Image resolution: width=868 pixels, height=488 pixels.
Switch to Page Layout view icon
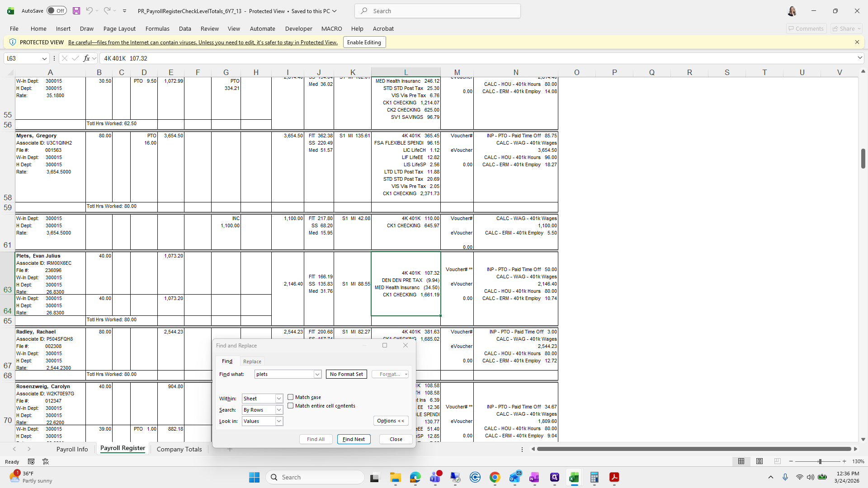tap(759, 461)
